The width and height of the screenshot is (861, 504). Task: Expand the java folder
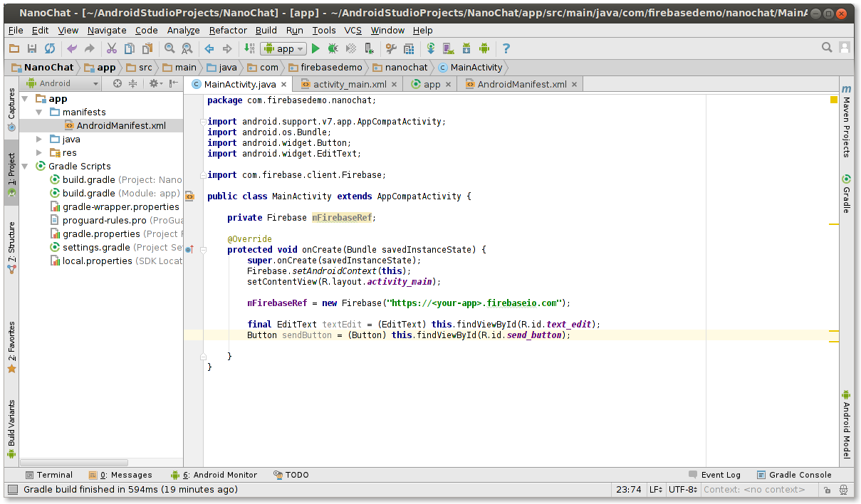40,140
